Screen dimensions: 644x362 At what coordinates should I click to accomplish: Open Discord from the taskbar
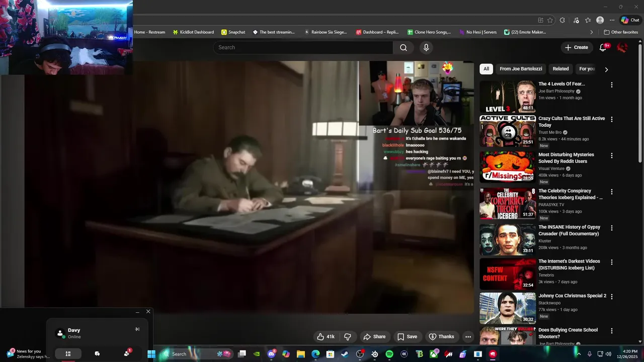[272, 354]
